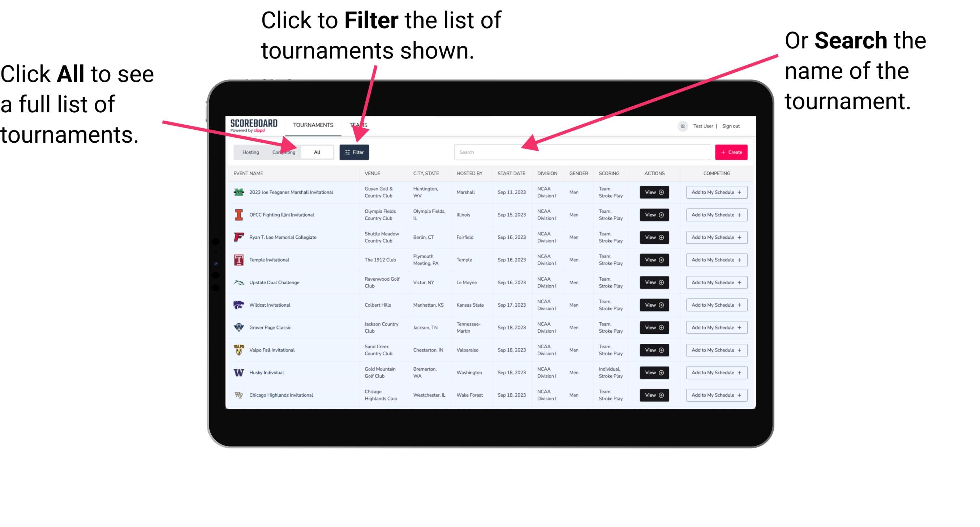Toggle the Hosting tab filter
980x527 pixels.
click(250, 152)
